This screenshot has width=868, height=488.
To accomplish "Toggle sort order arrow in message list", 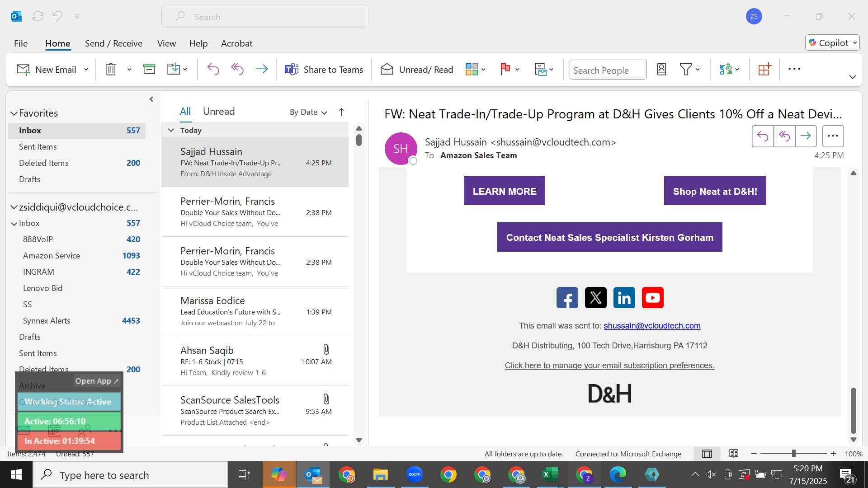I will coord(341,112).
